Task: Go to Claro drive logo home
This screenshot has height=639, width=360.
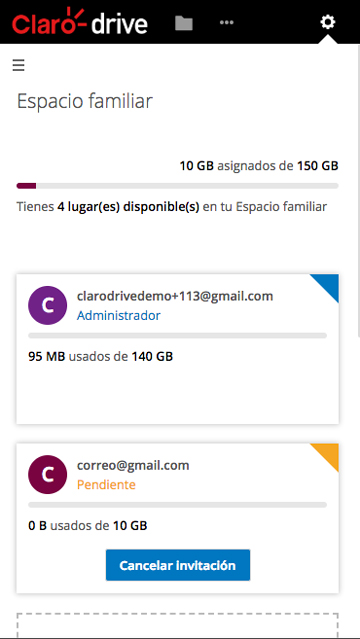Action: click(80, 22)
